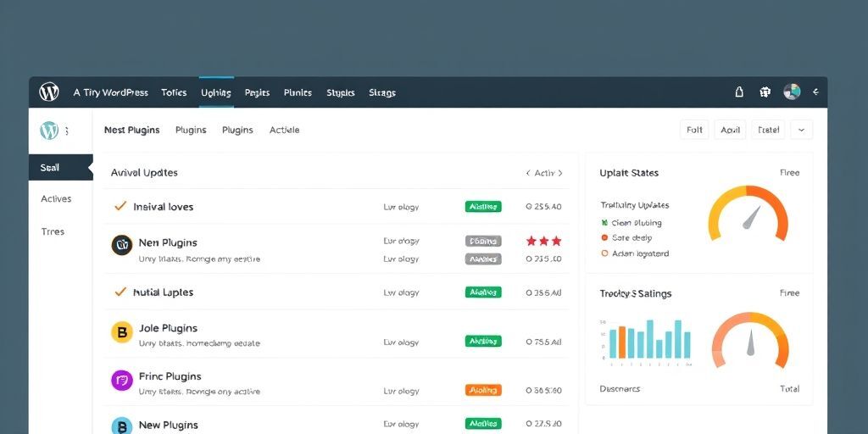This screenshot has height=434, width=868.
Task: Click the gauge dial in Trodcy's Satings card
Action: pos(750,341)
